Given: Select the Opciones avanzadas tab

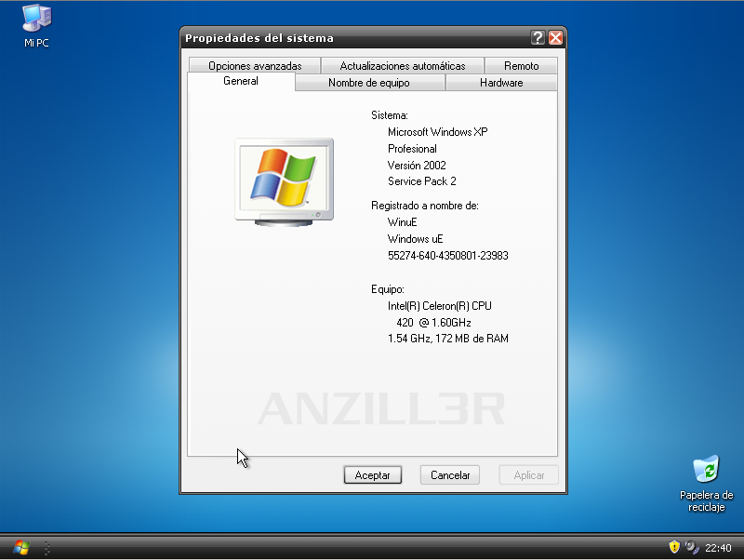Looking at the screenshot, I should 254,66.
